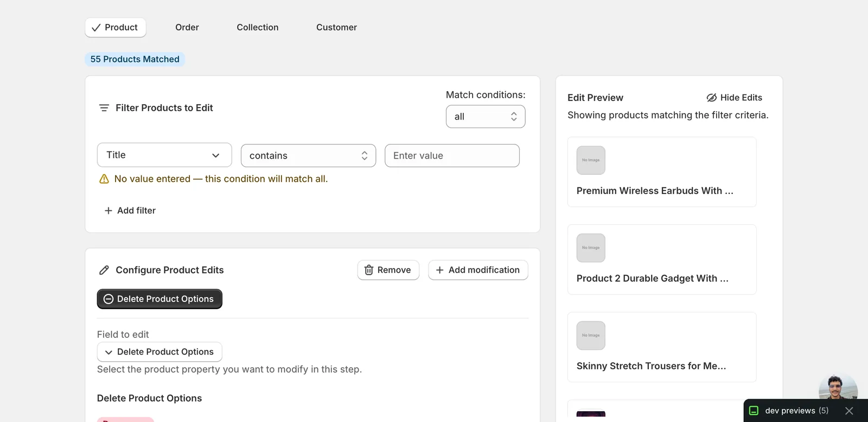Click the Premium Wireless Earbuds With ... title
Viewport: 868px width, 422px height.
655,191
